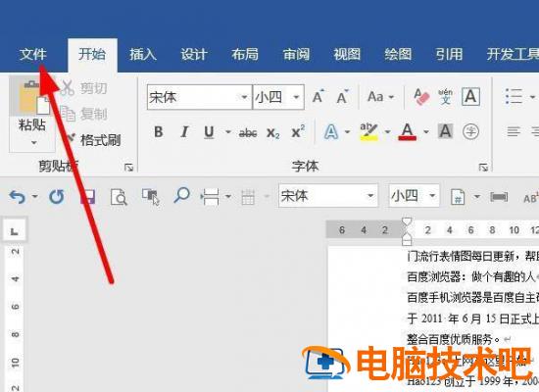Open the 引用 ribbon tab
The width and height of the screenshot is (539, 392).
pos(449,54)
